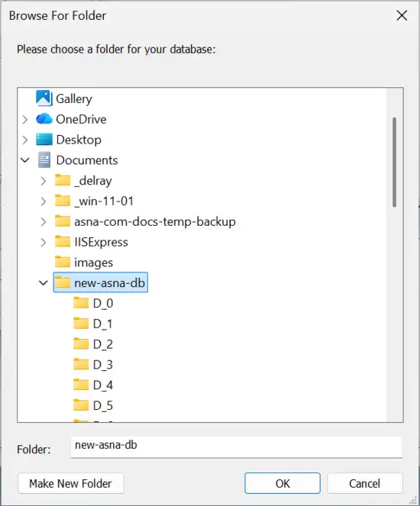Select the new-asna-db label
Screen dimensions: 420x506
(109, 283)
